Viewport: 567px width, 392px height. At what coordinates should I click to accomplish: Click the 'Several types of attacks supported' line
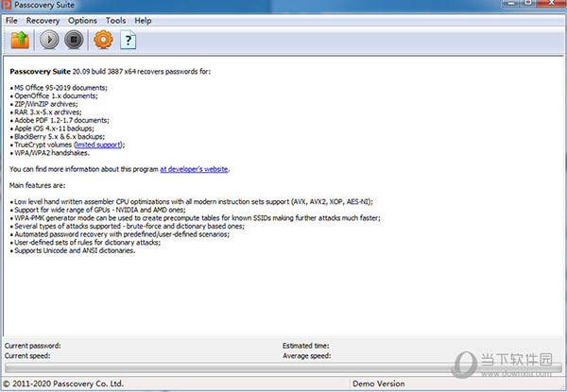click(129, 226)
